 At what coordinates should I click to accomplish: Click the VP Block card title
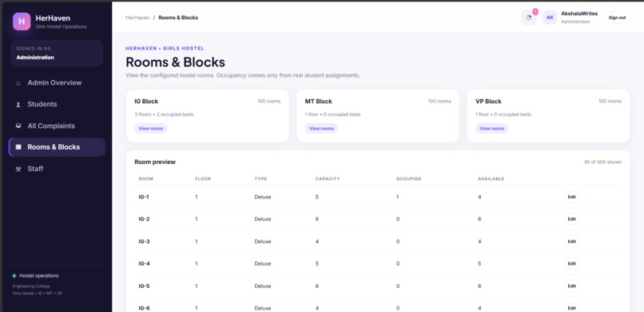click(488, 101)
